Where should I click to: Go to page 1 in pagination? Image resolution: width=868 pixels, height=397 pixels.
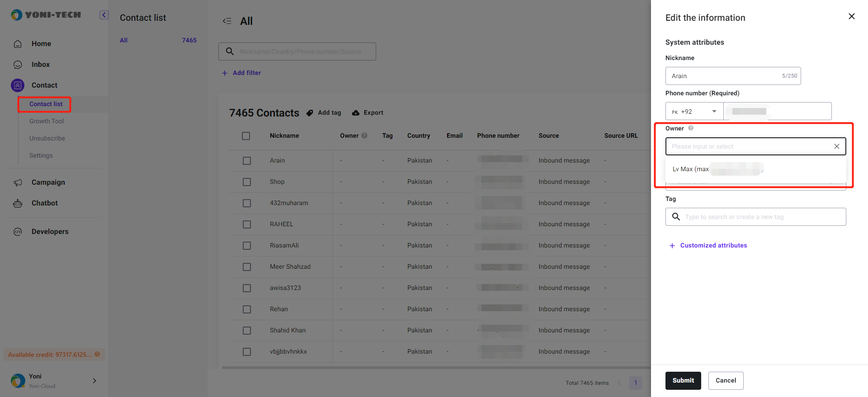(x=635, y=383)
